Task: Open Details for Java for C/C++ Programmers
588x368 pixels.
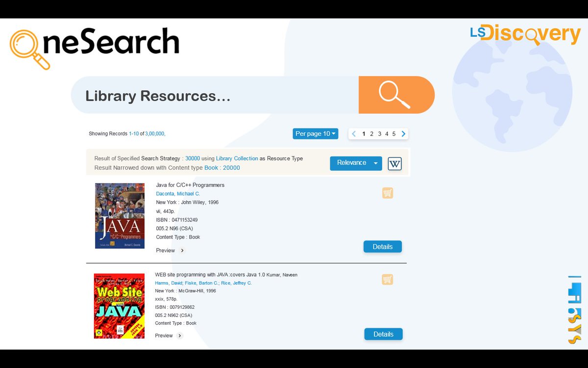Action: click(x=383, y=247)
